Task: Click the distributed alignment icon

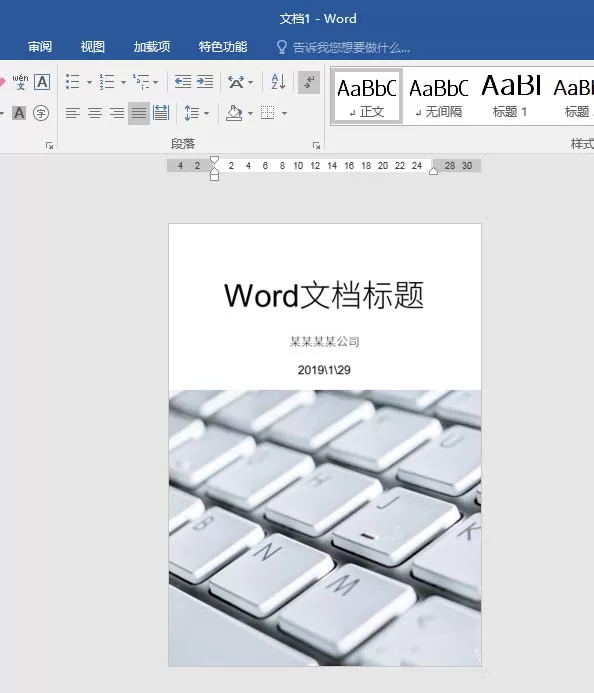Action: 161,113
